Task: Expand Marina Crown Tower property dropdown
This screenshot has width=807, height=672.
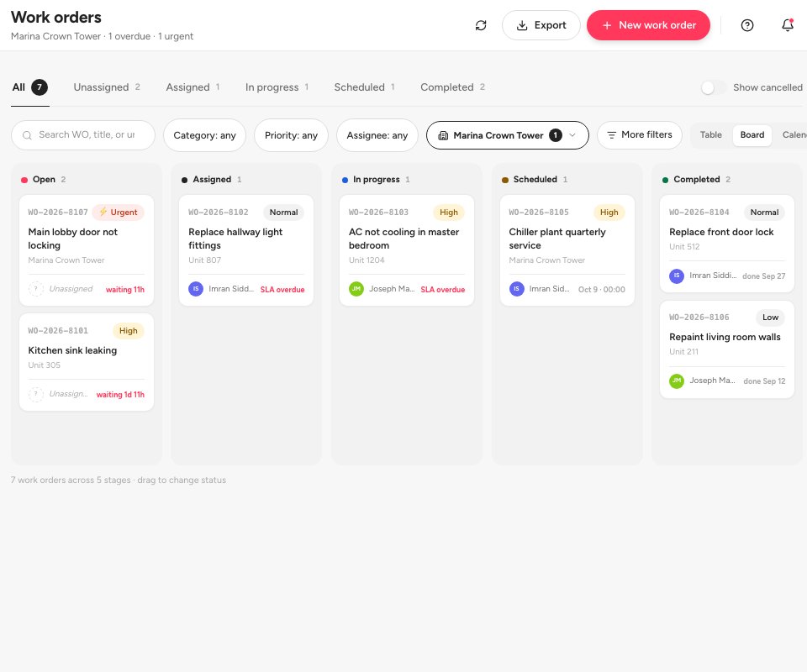Action: (x=508, y=135)
